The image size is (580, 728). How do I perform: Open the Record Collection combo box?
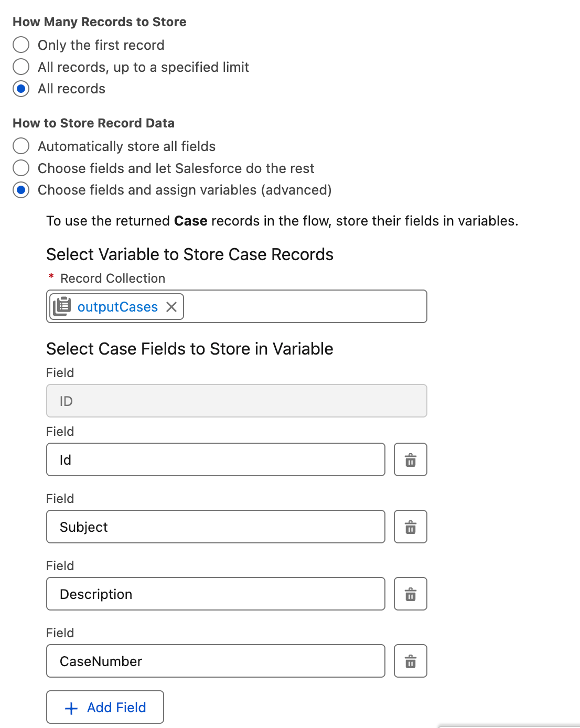tap(304, 307)
